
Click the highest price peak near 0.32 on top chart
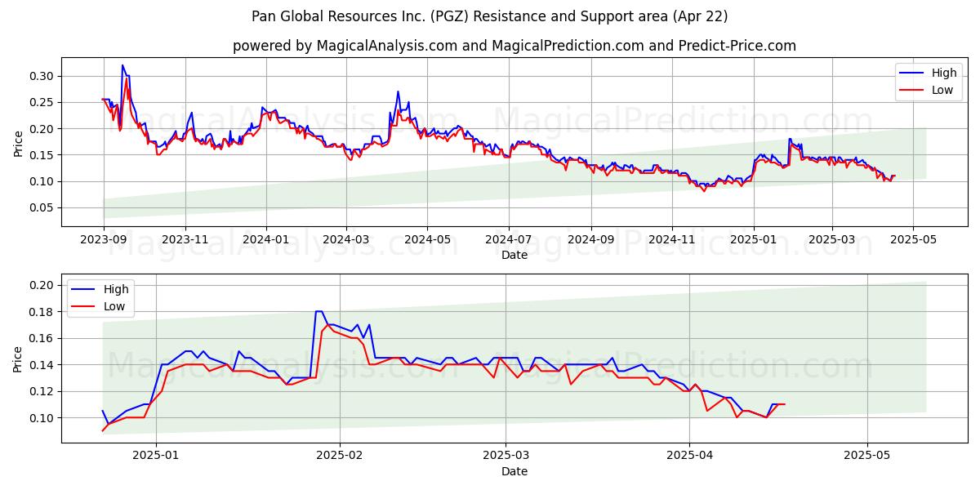122,65
